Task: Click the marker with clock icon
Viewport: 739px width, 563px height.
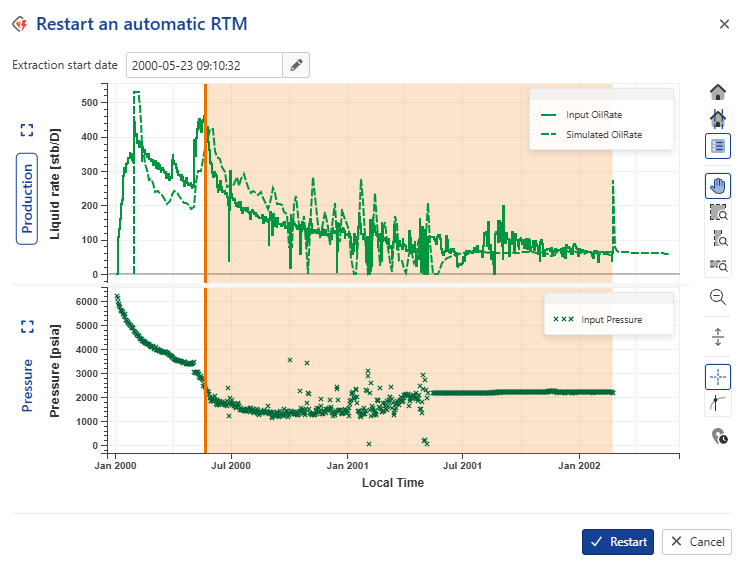Action: (718, 435)
